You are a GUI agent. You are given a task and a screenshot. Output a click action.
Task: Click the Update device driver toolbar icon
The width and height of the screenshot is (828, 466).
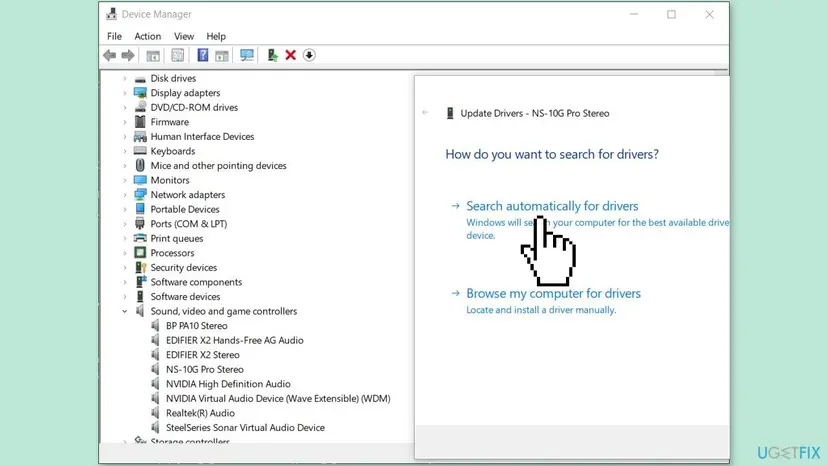[x=272, y=55]
